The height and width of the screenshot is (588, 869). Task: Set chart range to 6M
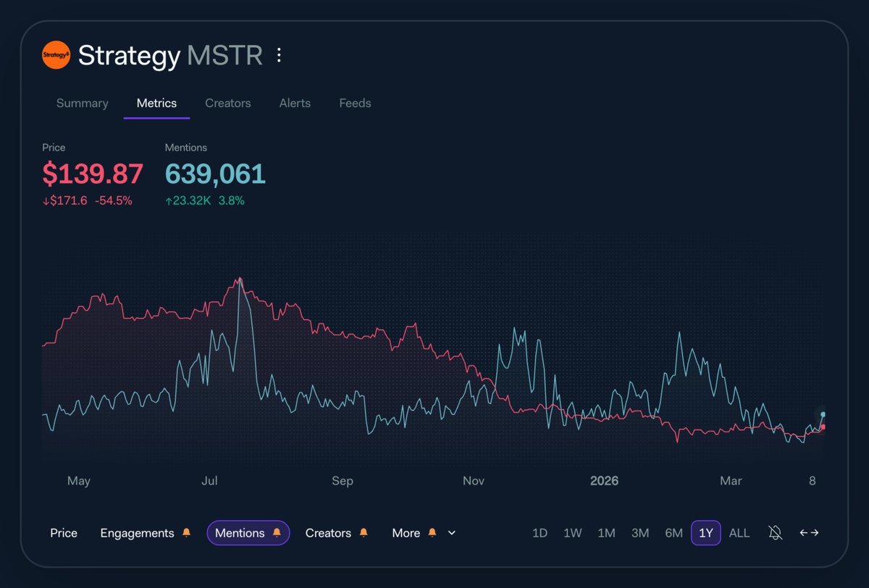point(673,533)
